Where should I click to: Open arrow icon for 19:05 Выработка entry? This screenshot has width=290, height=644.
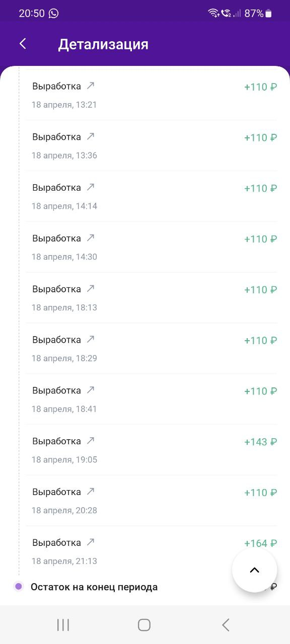(91, 441)
